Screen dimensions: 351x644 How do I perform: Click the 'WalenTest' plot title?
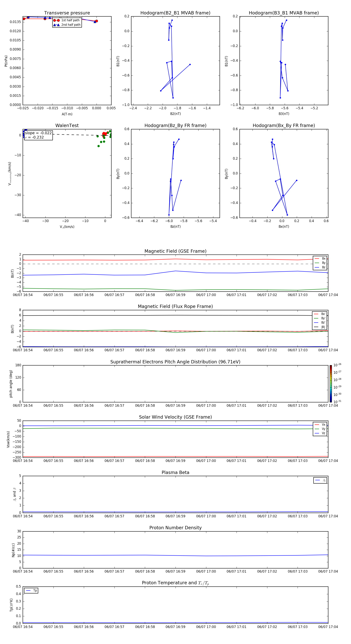tap(67, 125)
